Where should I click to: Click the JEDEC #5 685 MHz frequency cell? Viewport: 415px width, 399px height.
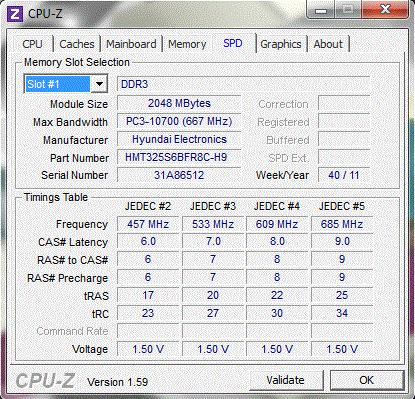coord(342,224)
